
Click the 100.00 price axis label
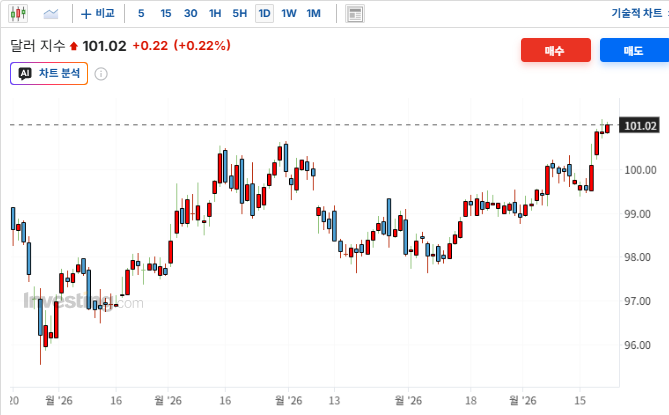pyautogui.click(x=640, y=170)
